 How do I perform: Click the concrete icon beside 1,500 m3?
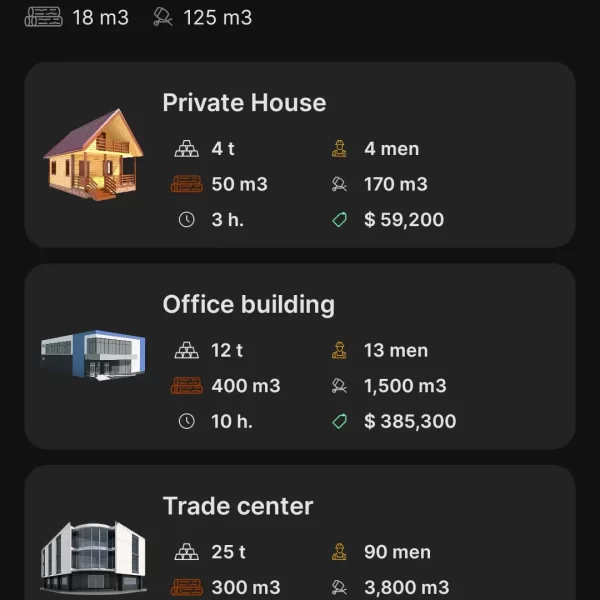point(339,386)
